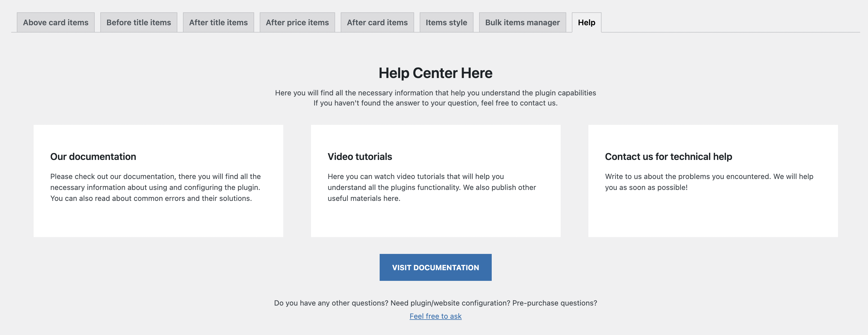The width and height of the screenshot is (868, 335).
Task: Select the After title items tab
Action: tap(218, 23)
